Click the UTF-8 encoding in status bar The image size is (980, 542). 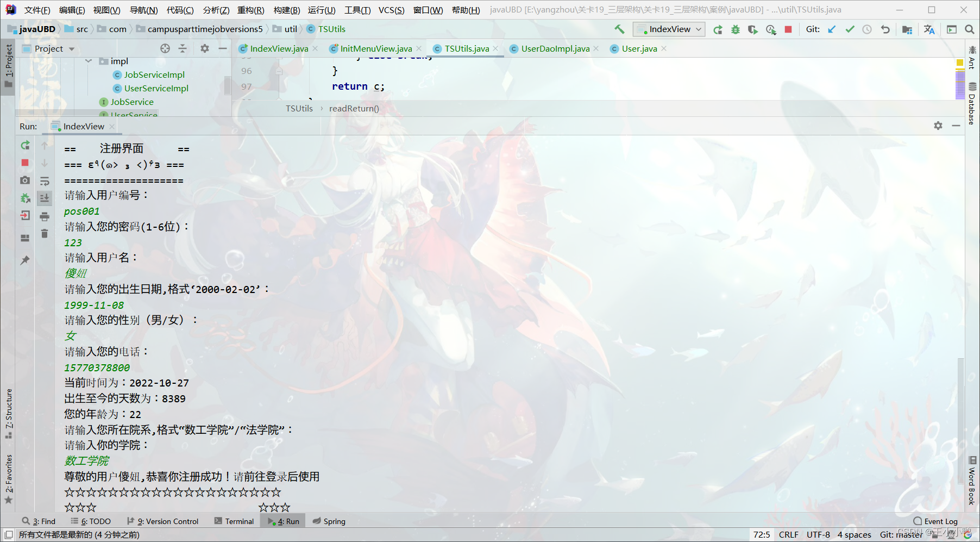click(x=818, y=535)
